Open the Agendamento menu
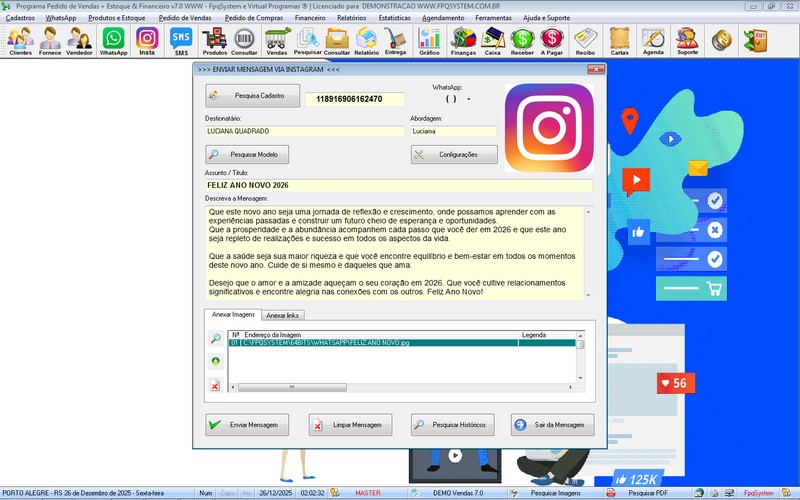 (443, 18)
